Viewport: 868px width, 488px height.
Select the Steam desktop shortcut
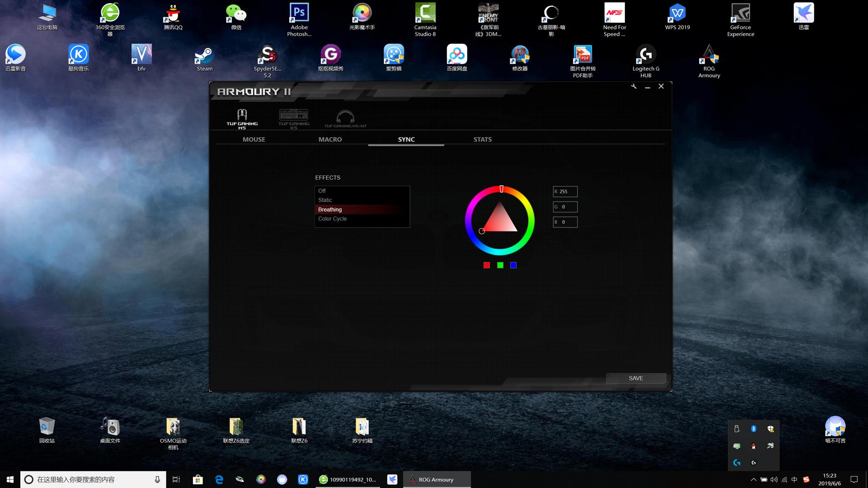click(204, 58)
